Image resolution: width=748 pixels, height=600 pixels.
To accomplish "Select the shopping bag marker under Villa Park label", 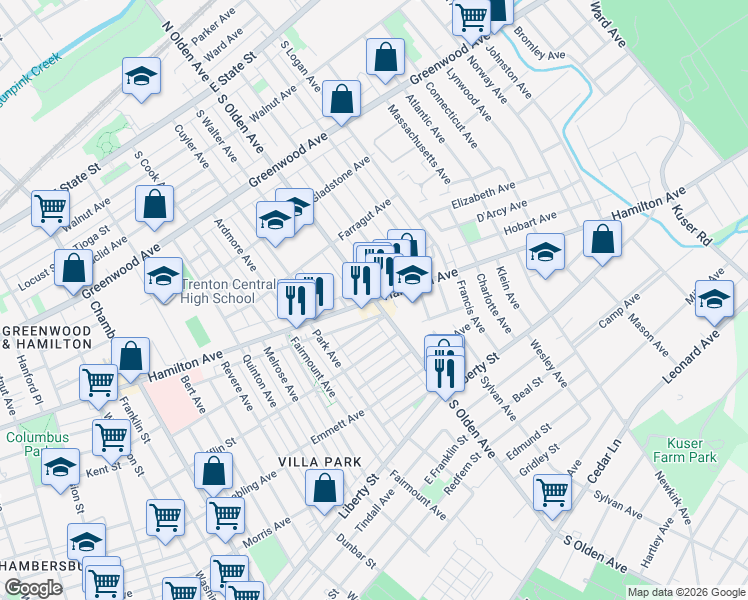I will (324, 489).
